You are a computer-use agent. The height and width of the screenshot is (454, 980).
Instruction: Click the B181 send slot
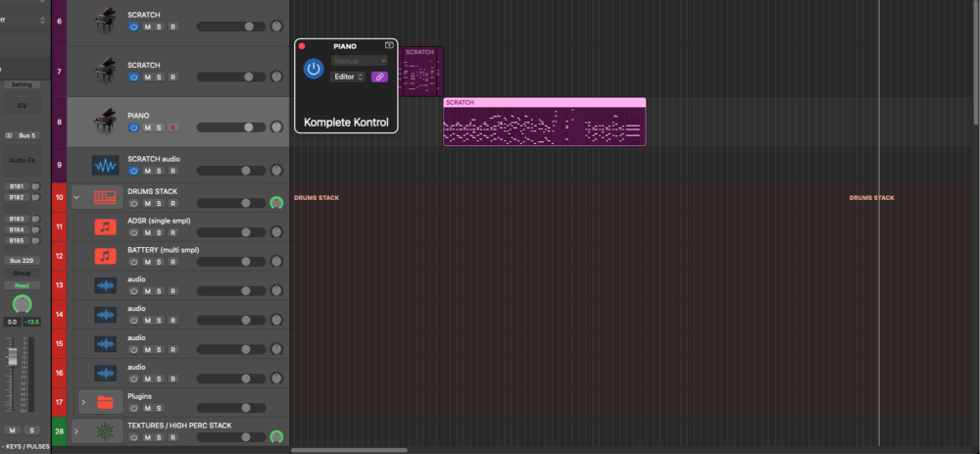18,186
